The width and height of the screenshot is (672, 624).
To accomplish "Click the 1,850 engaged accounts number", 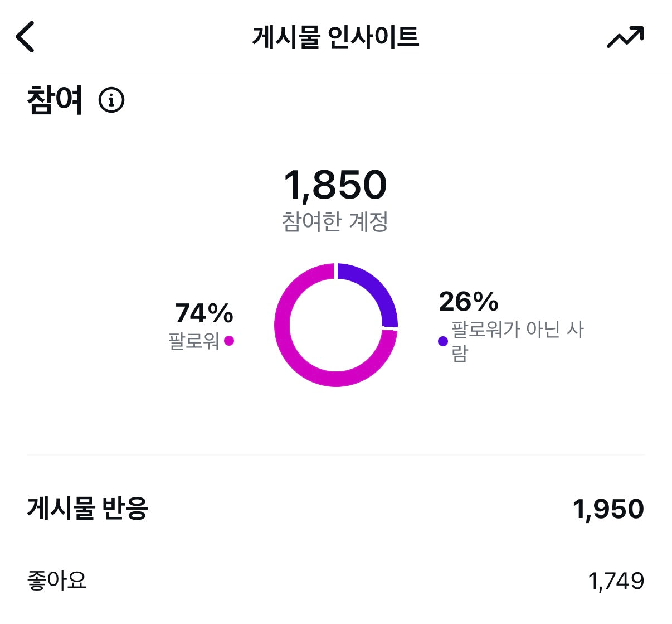I will coord(335,185).
